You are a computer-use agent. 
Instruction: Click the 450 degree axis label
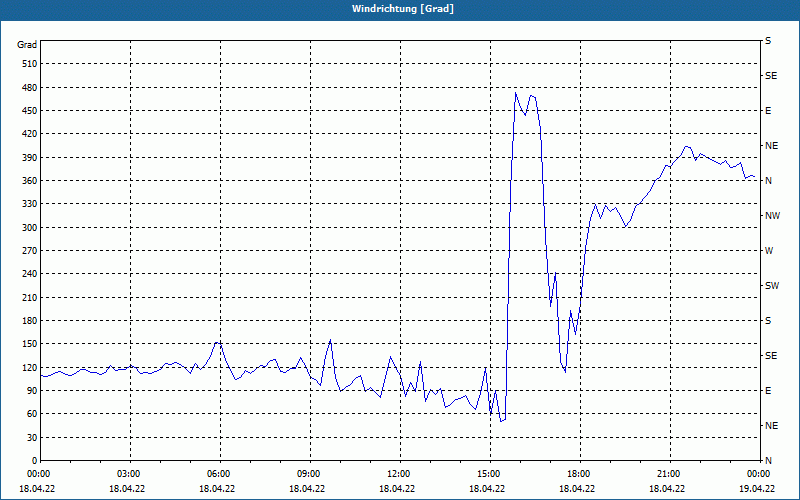(x=30, y=111)
